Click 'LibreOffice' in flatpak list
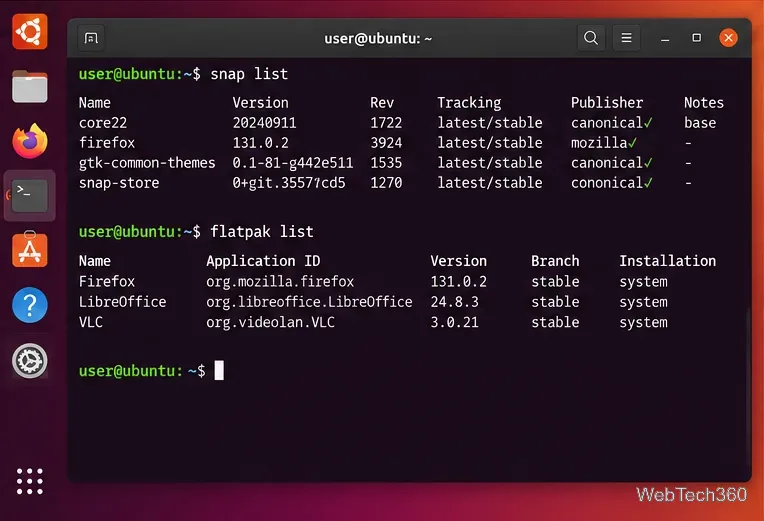Screen dimensions: 764x521 (123, 302)
